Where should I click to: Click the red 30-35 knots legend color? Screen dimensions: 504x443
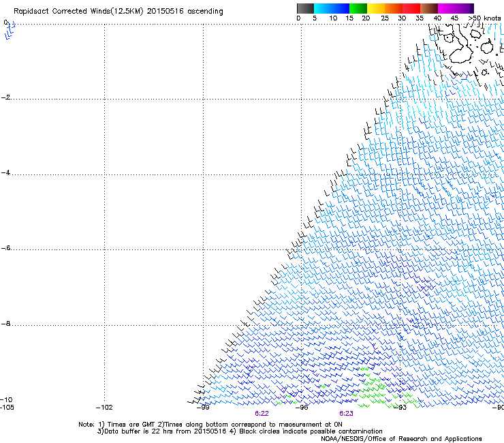tap(411, 8)
